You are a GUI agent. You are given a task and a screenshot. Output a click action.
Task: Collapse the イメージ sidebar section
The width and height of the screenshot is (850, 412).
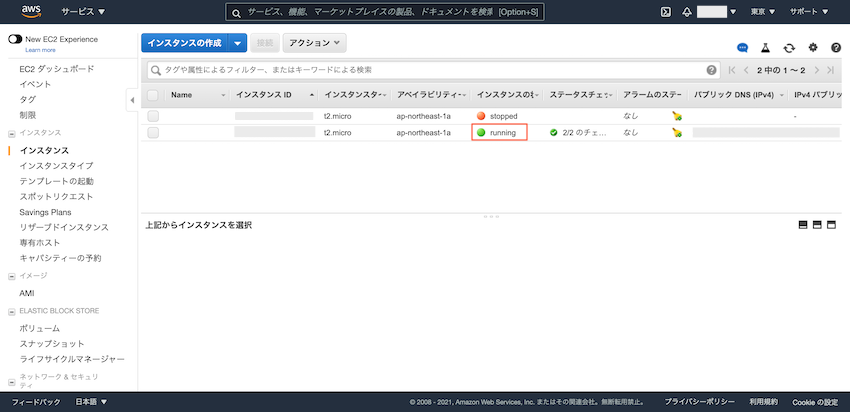click(x=12, y=276)
